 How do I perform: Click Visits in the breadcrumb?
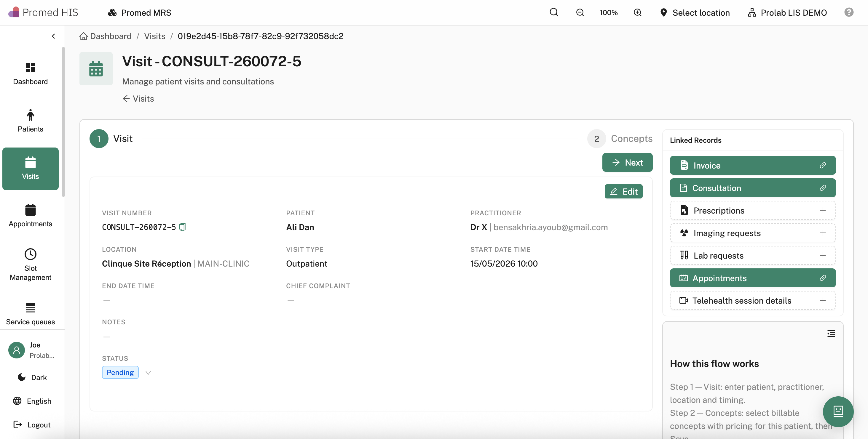pyautogui.click(x=155, y=36)
